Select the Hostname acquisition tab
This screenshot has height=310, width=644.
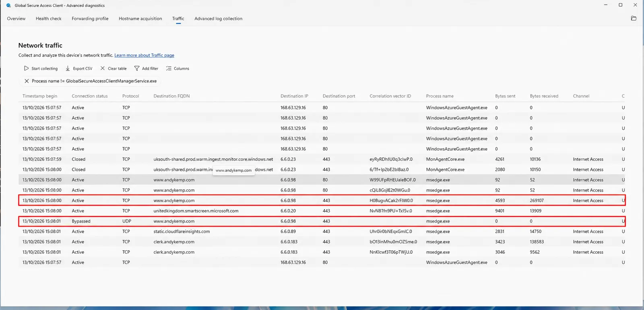pyautogui.click(x=140, y=19)
